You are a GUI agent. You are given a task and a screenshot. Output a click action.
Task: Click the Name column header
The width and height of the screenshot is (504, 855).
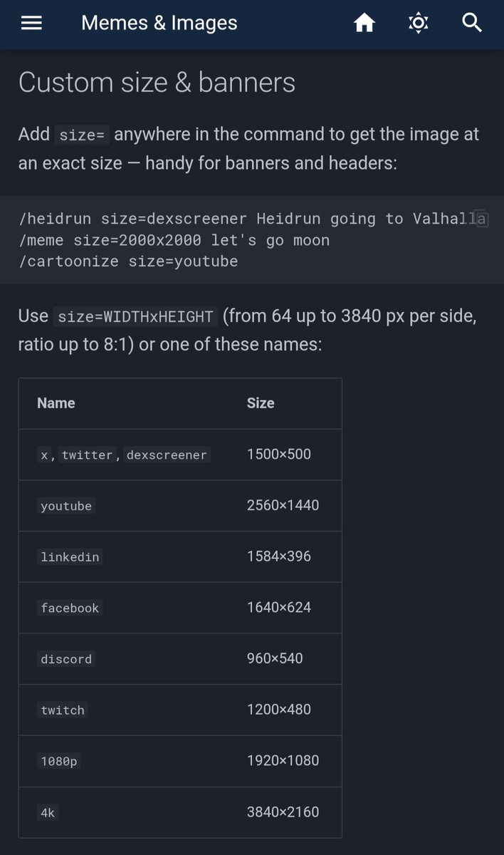[x=56, y=403]
